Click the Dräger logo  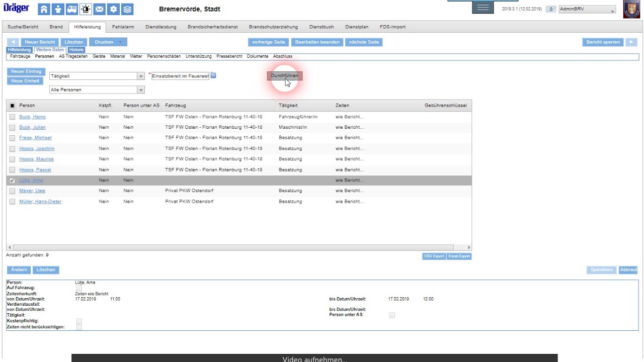tap(17, 8)
